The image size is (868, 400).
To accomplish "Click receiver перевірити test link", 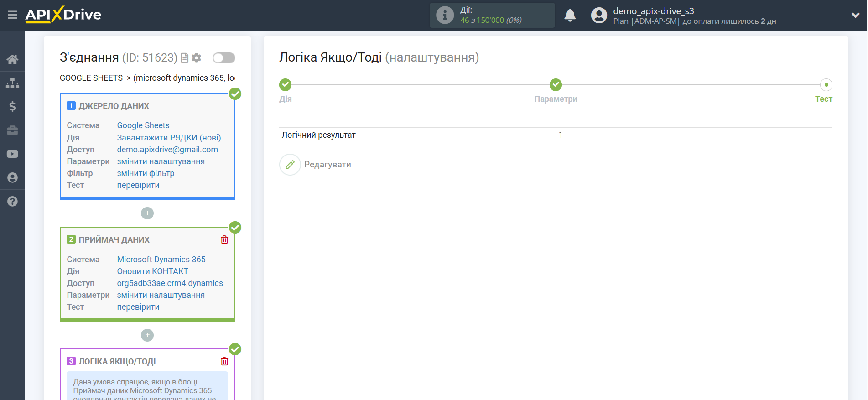I will click(138, 307).
